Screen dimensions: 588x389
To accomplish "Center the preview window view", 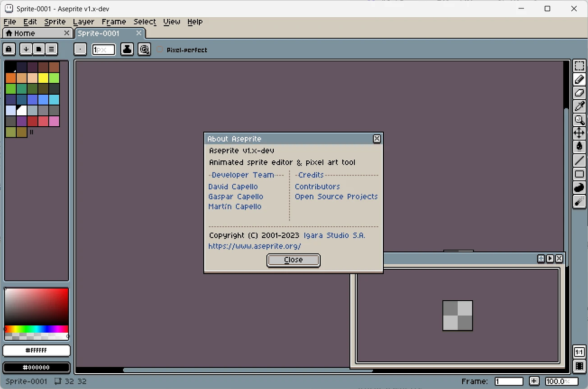I will pos(541,258).
